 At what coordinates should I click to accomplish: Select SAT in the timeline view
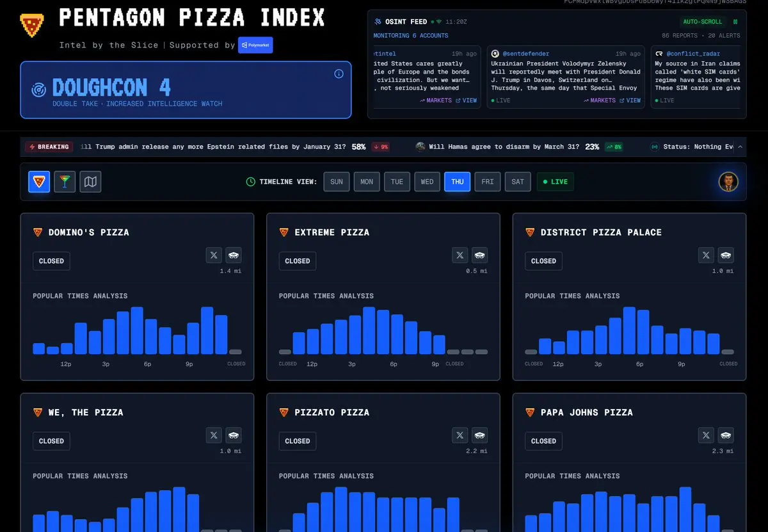tap(518, 182)
